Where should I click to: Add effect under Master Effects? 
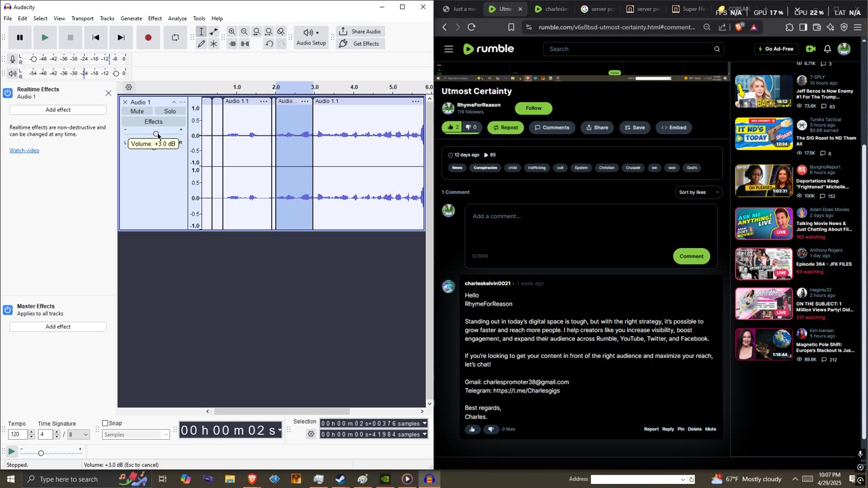58,327
